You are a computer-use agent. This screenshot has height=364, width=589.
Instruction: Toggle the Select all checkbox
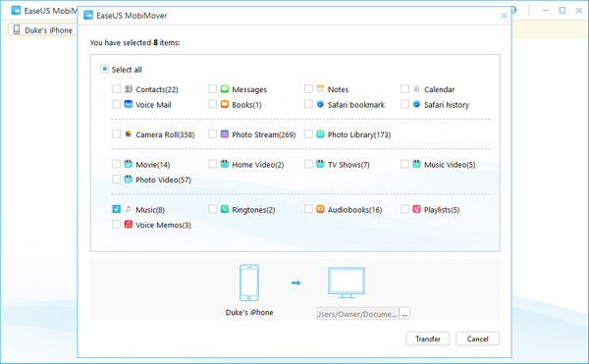point(104,69)
